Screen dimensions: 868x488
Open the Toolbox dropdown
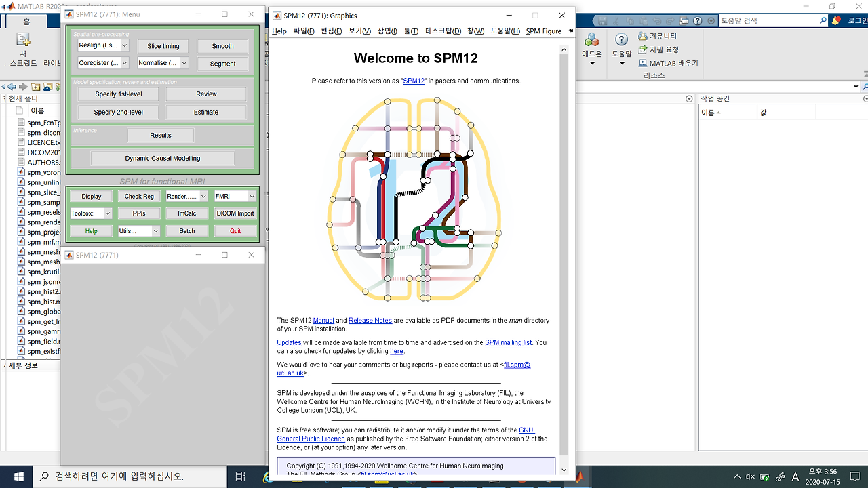91,213
